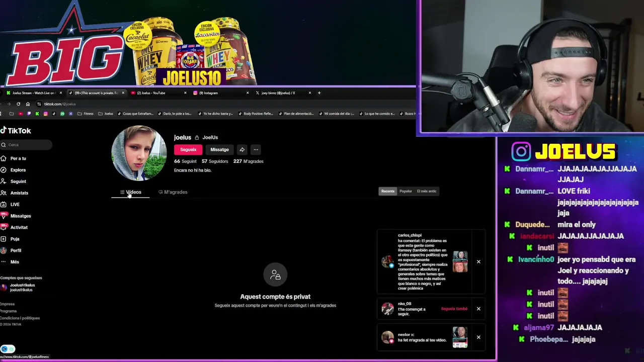Open video thumbnail in nestor notification

tap(460, 337)
